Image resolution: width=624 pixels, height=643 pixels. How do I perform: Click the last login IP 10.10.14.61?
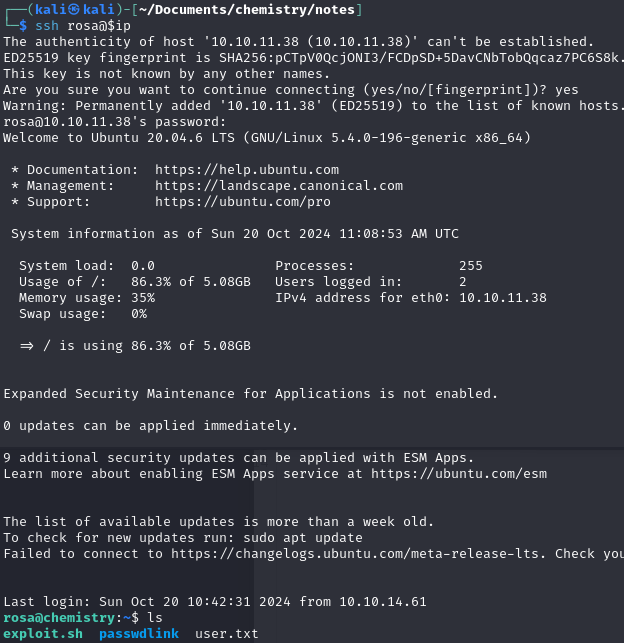383,602
